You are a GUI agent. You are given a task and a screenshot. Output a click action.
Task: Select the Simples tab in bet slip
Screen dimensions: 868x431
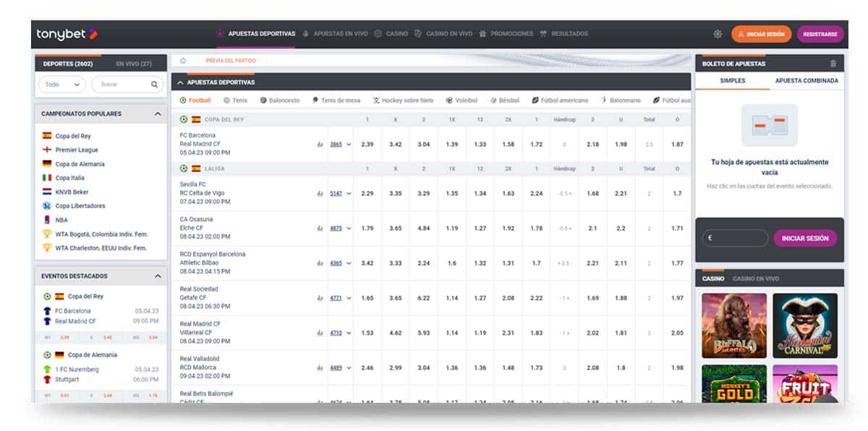point(733,81)
